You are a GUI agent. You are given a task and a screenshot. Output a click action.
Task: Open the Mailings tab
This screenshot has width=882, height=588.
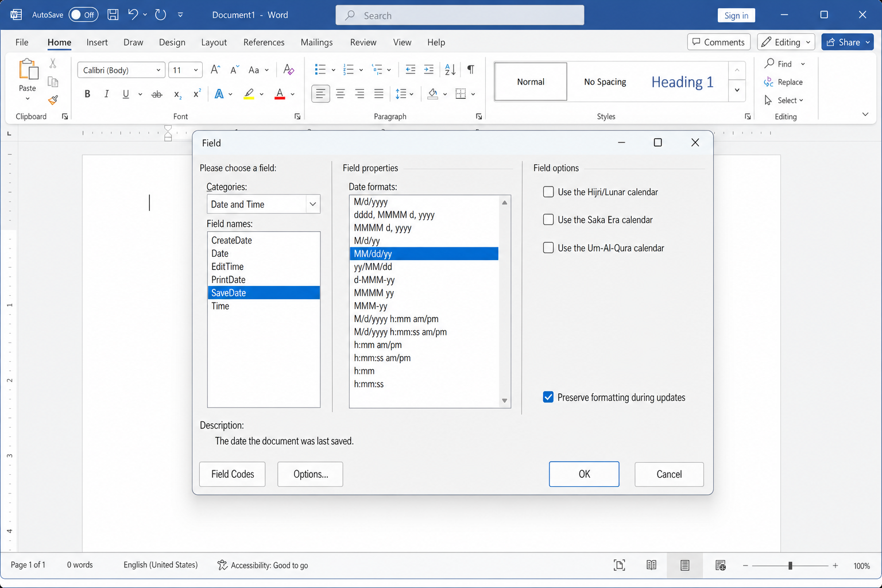(x=316, y=42)
